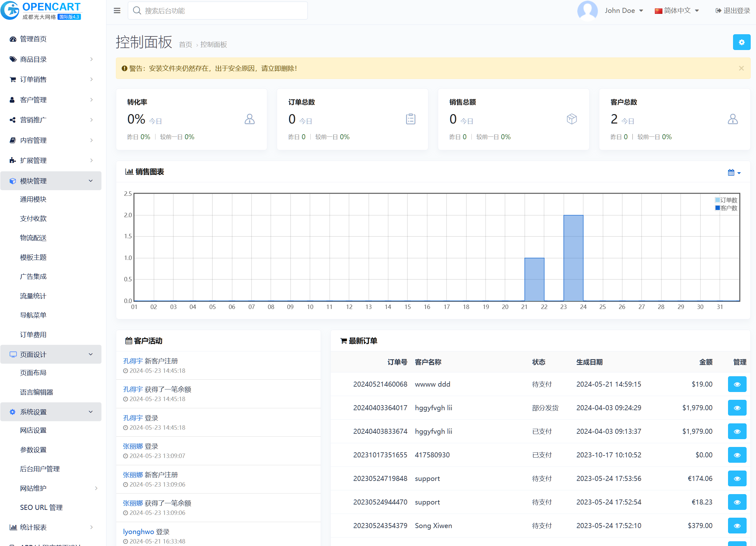View order 20231017351655 eye button
Viewport: 756px width, 546px height.
coord(737,455)
